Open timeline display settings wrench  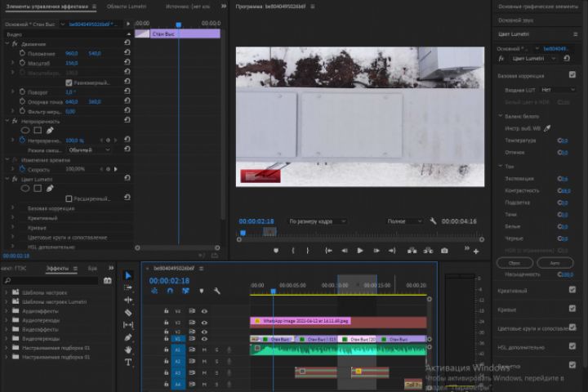(217, 291)
